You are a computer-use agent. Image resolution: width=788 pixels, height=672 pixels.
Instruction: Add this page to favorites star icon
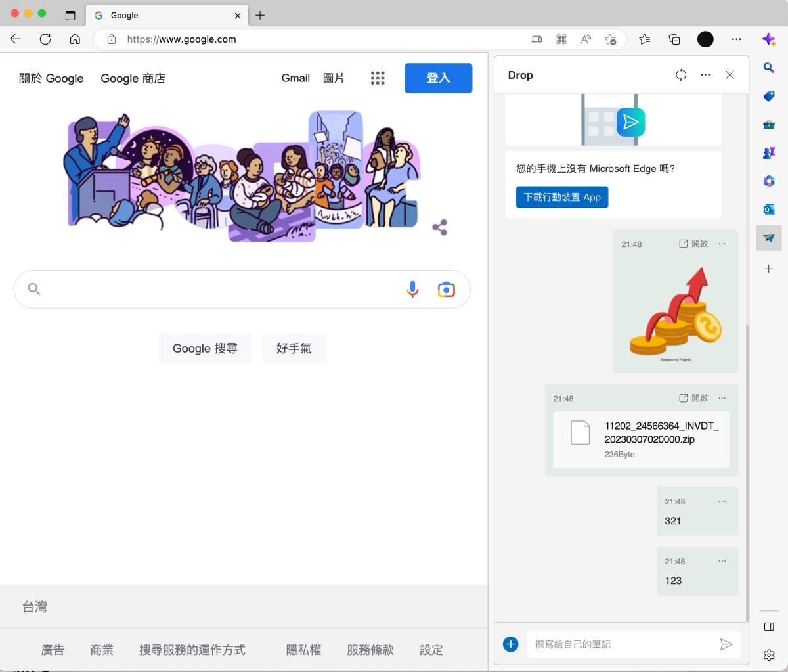point(610,39)
